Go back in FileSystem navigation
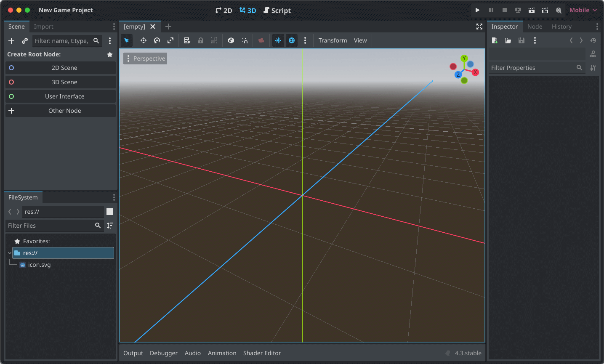Image resolution: width=604 pixels, height=364 pixels. point(10,212)
